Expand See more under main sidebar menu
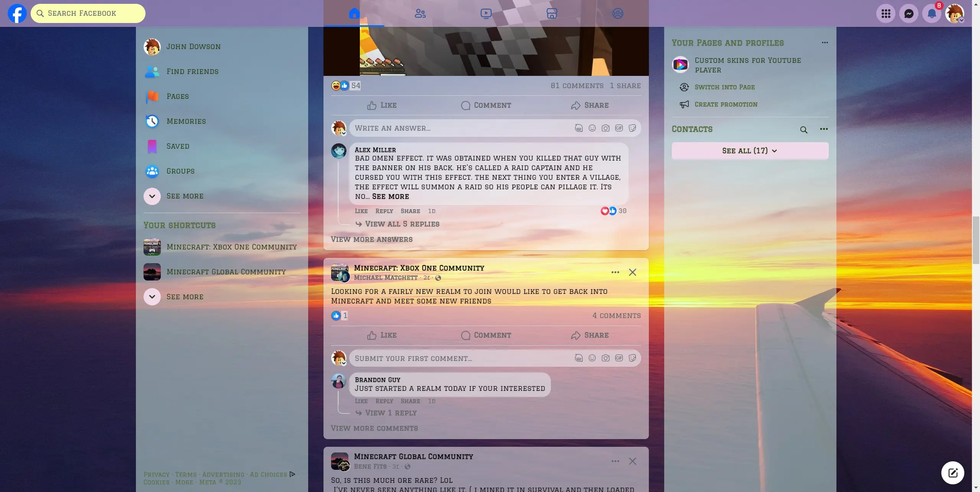Viewport: 980px width, 492px height. (222, 196)
